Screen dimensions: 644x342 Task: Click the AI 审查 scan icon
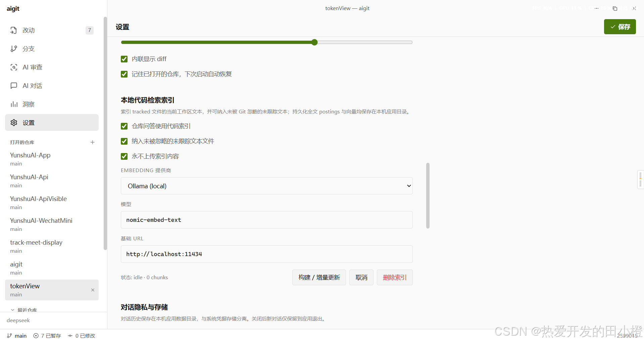pyautogui.click(x=14, y=67)
